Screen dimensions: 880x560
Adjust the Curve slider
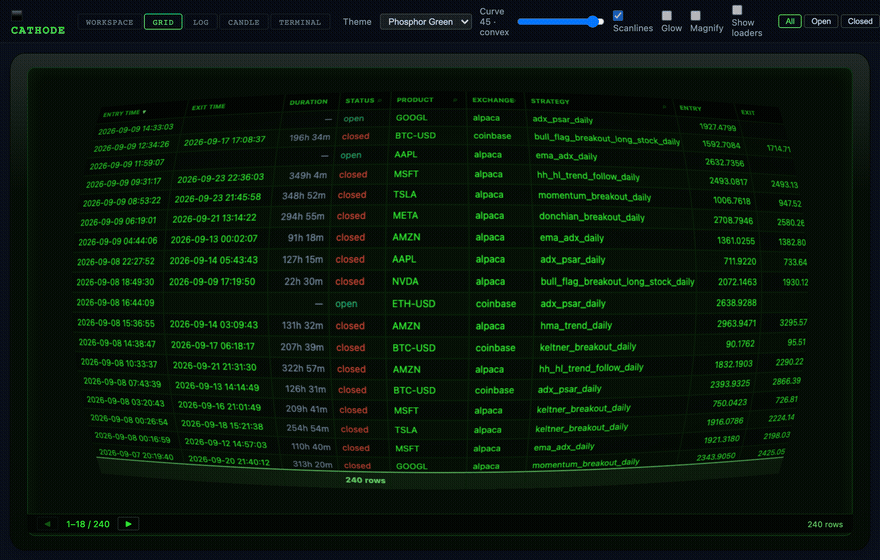pos(561,21)
